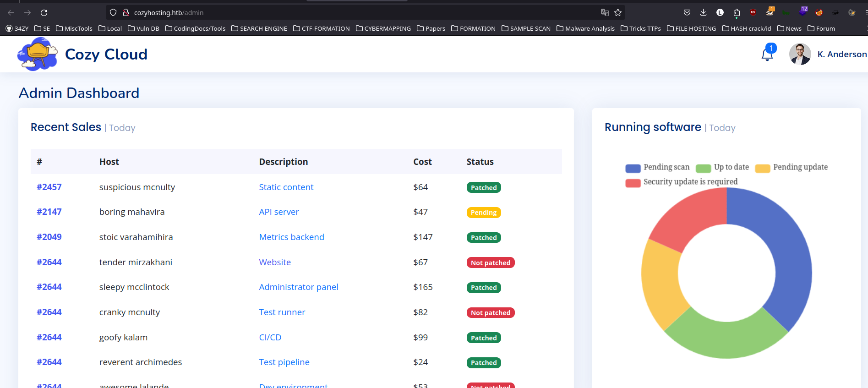Reload the page with the refresh icon
This screenshot has height=388, width=868.
click(x=44, y=13)
